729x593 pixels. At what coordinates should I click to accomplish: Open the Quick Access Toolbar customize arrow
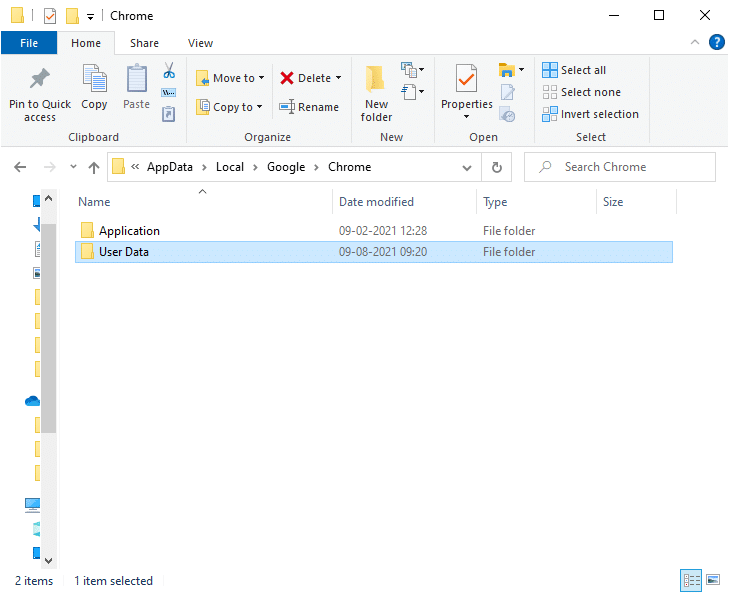click(x=91, y=17)
